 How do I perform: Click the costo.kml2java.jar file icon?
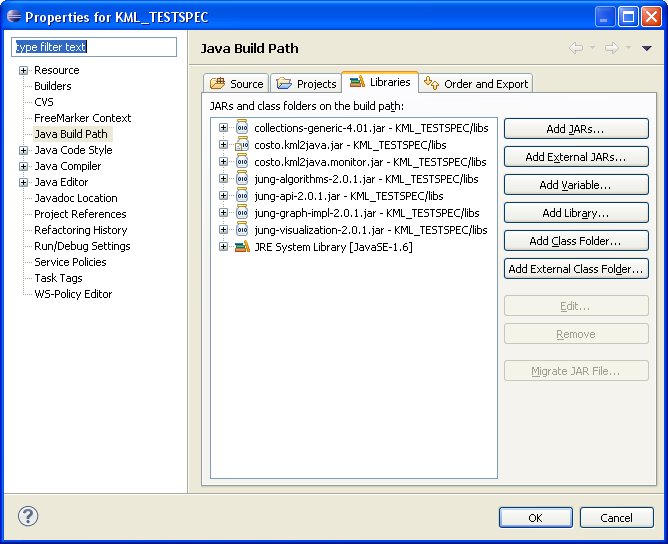pyautogui.click(x=242, y=145)
